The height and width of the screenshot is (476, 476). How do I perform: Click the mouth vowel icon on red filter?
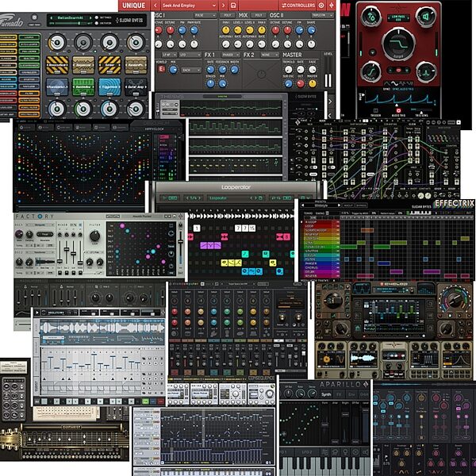398,70
